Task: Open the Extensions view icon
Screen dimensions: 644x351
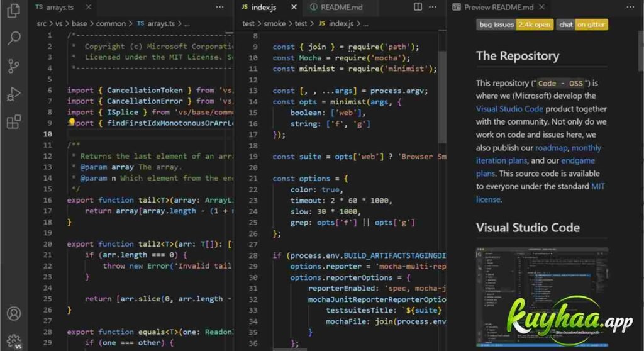Action: (x=14, y=121)
